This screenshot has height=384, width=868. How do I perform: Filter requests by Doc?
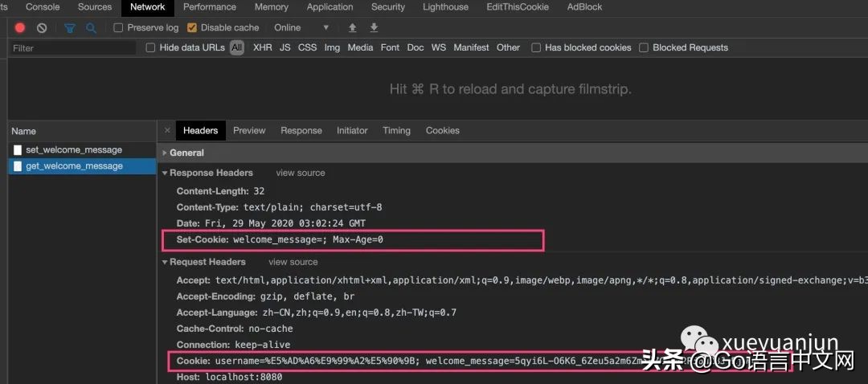click(x=416, y=47)
